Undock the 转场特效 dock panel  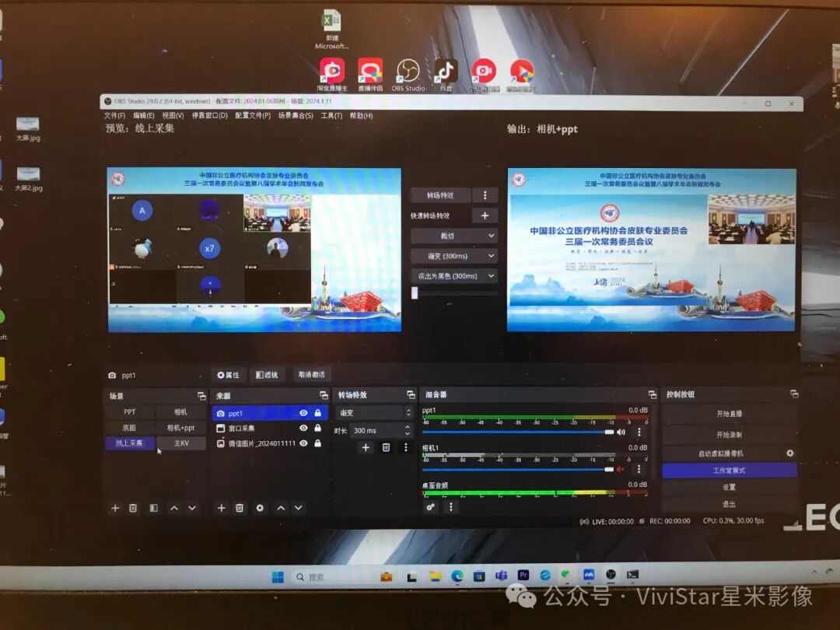(x=411, y=395)
